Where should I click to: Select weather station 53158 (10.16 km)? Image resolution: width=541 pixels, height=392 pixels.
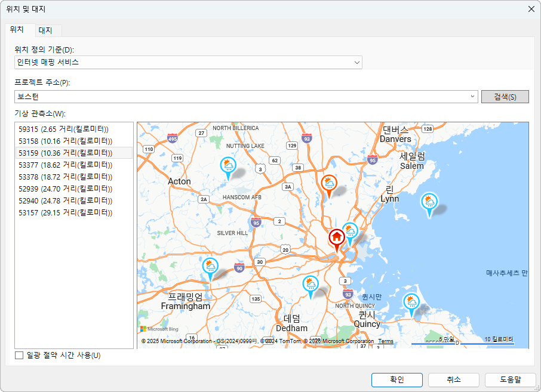point(74,141)
